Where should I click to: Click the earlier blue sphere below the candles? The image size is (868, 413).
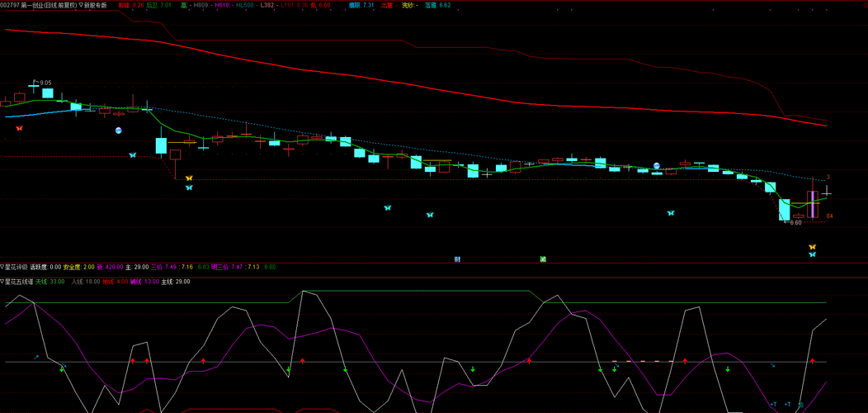click(118, 131)
